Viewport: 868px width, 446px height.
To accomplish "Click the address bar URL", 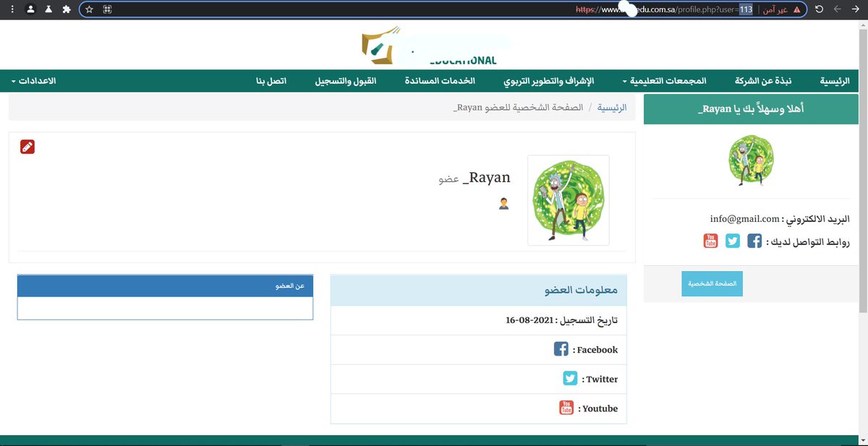I will click(664, 9).
